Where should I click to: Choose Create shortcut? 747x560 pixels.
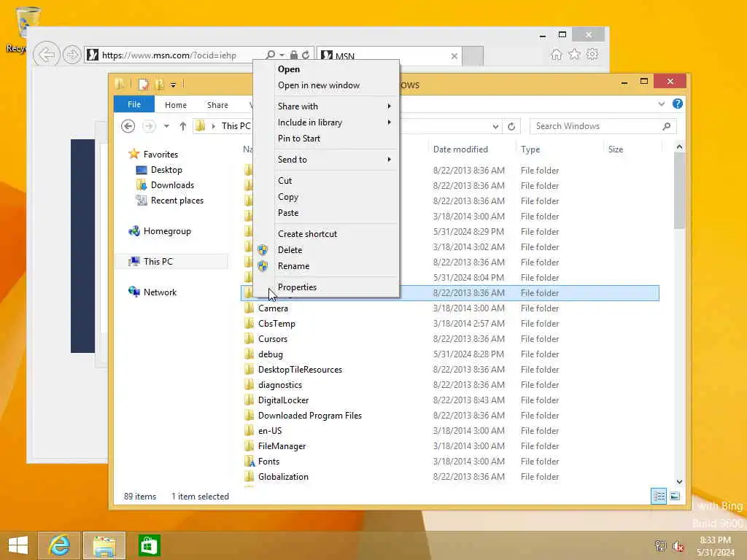[x=326, y=234]
